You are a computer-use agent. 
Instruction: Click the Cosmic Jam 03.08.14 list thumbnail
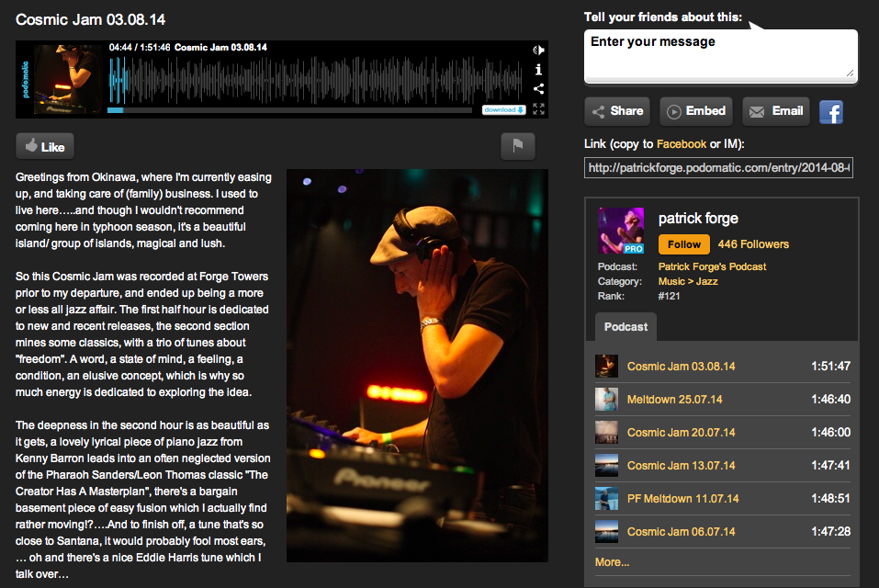(x=606, y=366)
